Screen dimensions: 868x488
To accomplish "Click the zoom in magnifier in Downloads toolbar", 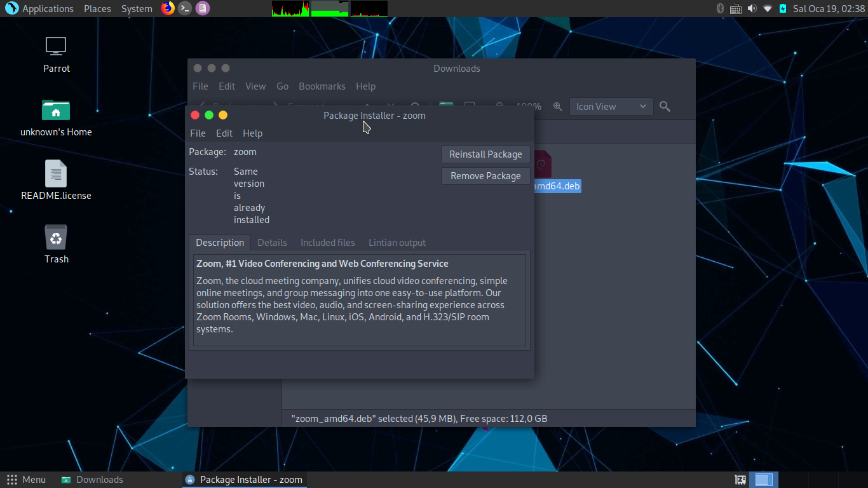I will [557, 107].
